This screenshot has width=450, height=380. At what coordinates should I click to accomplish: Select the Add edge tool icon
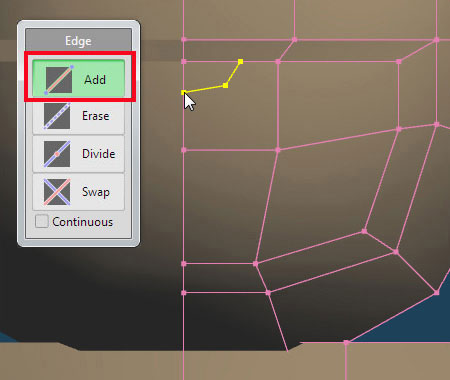click(x=59, y=80)
